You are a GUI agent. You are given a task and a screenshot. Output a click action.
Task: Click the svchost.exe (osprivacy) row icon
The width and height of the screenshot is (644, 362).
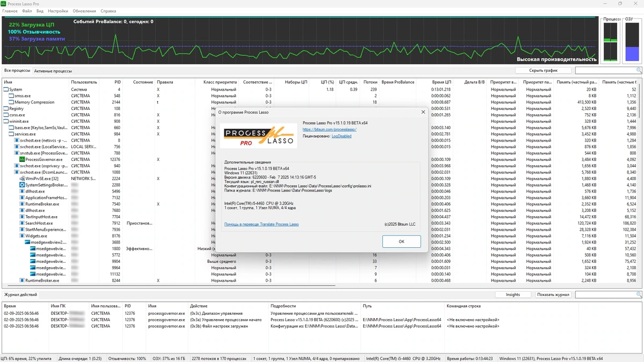(x=17, y=166)
